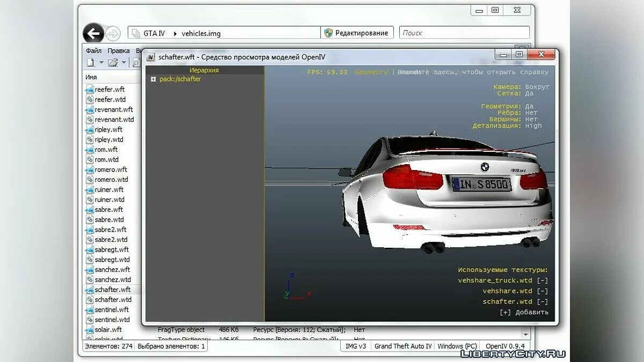644x362 pixels.
Task: Click the open folder toolbar icon
Action: tap(113, 63)
